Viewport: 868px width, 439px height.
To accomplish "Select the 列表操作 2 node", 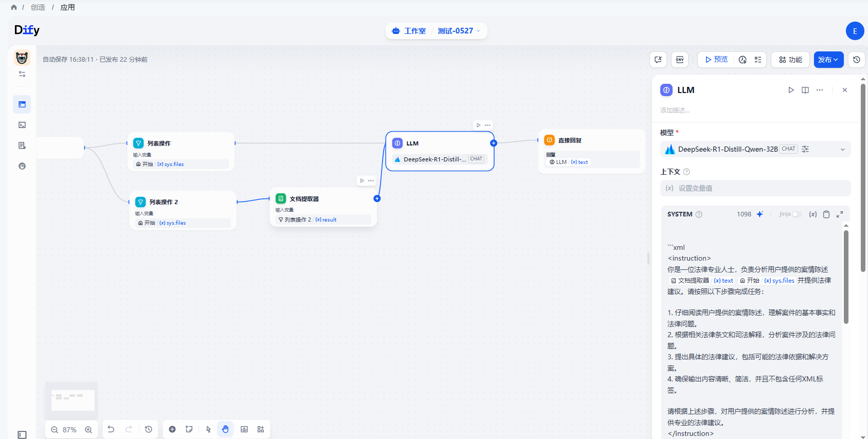I will [183, 211].
